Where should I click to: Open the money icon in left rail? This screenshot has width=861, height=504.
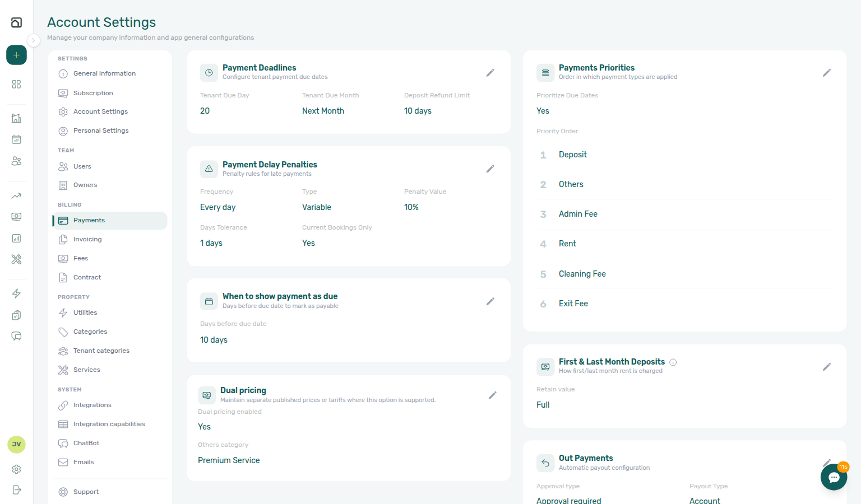(x=16, y=217)
